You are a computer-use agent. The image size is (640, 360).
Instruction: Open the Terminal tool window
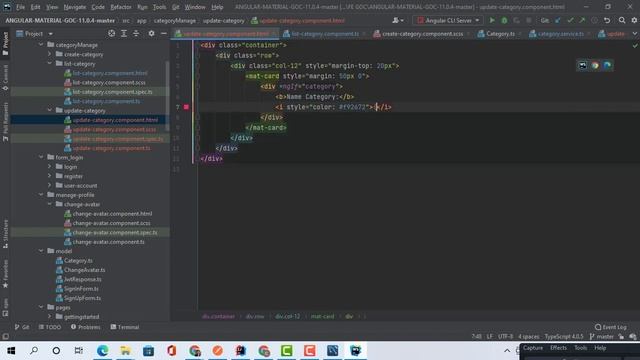click(125, 327)
